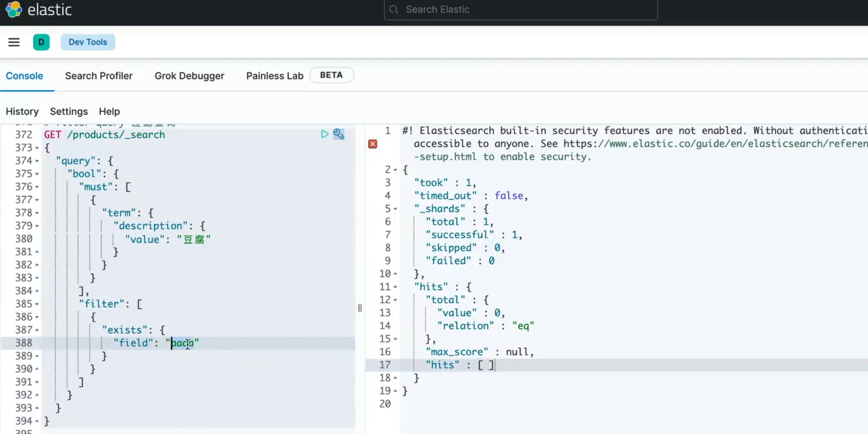The width and height of the screenshot is (868, 434).
Task: Click the BETA badge
Action: tap(332, 75)
